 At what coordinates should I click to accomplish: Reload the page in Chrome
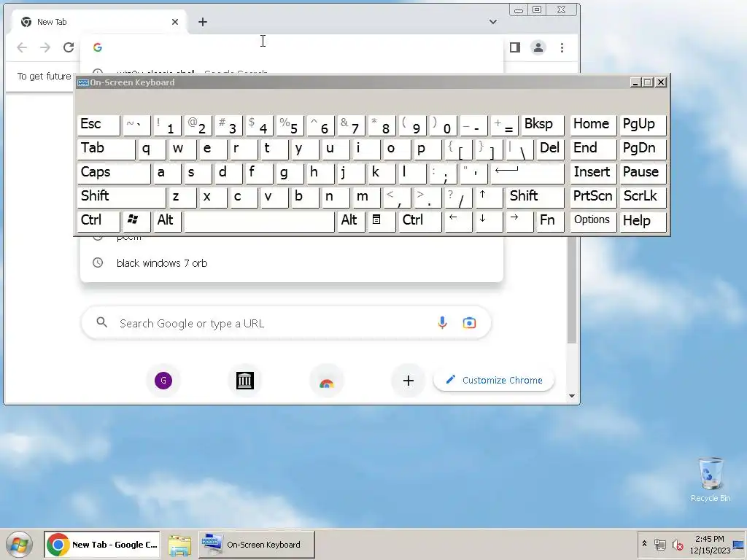tap(69, 47)
